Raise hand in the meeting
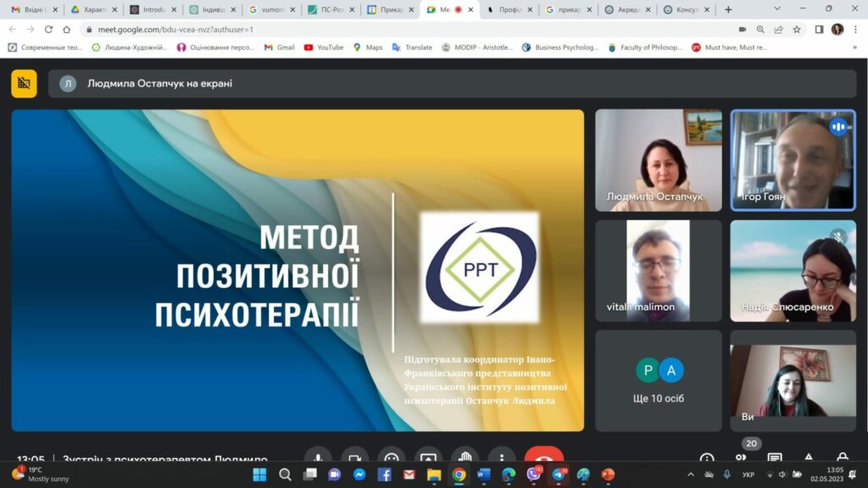This screenshot has height=488, width=868. [x=465, y=457]
